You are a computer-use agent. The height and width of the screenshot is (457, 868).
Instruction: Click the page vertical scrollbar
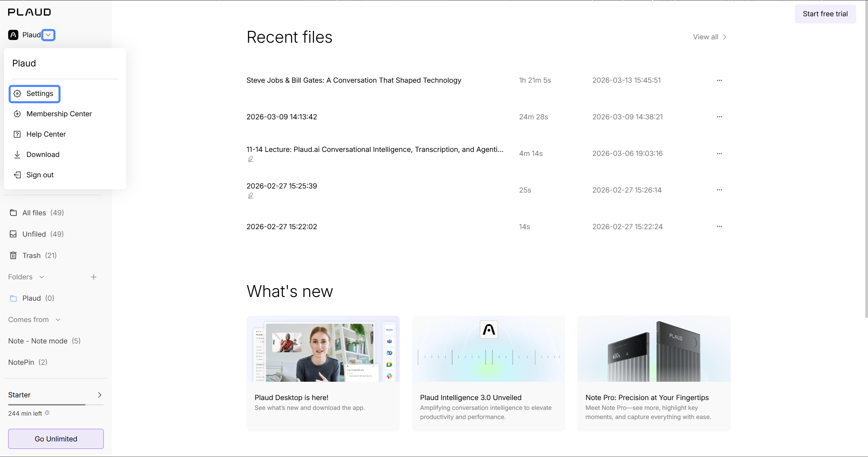coord(866,159)
